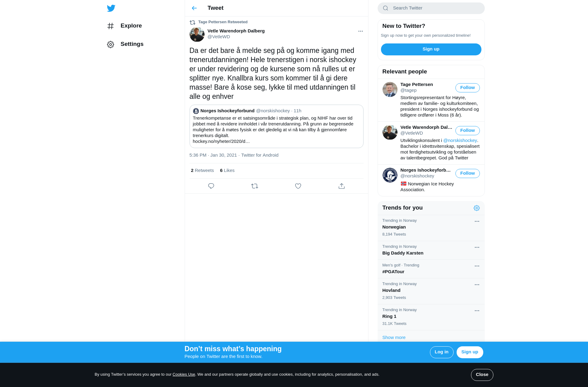The image size is (588, 387).
Task: Click the Twitter bird logo
Action: tap(111, 8)
